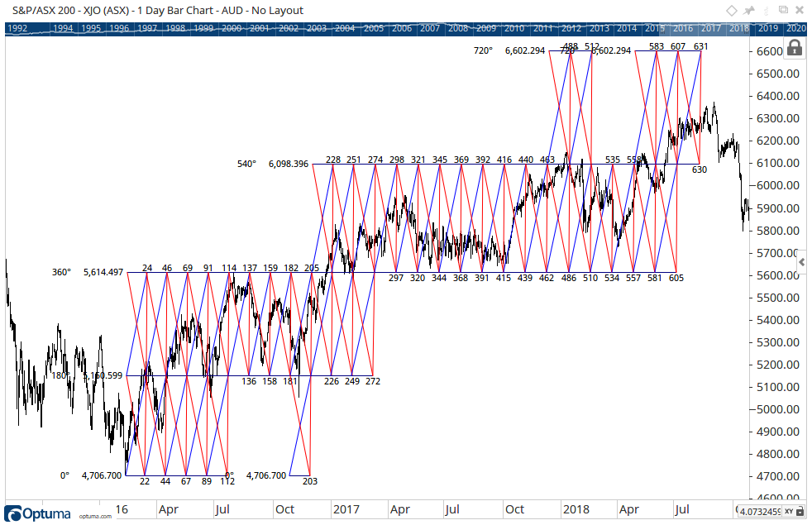This screenshot has height=525, width=812.
Task: Click the 630 count label
Action: (700, 169)
